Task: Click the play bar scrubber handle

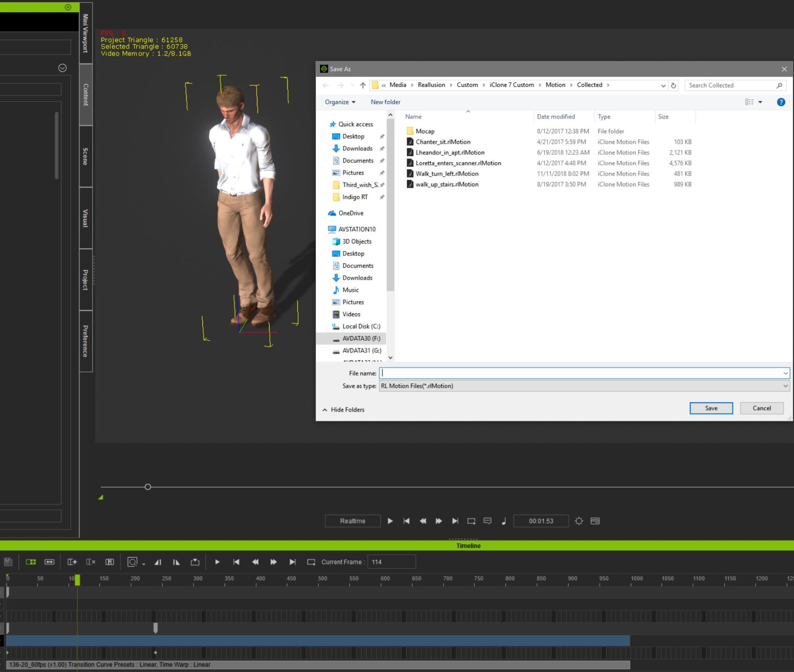Action: click(148, 487)
